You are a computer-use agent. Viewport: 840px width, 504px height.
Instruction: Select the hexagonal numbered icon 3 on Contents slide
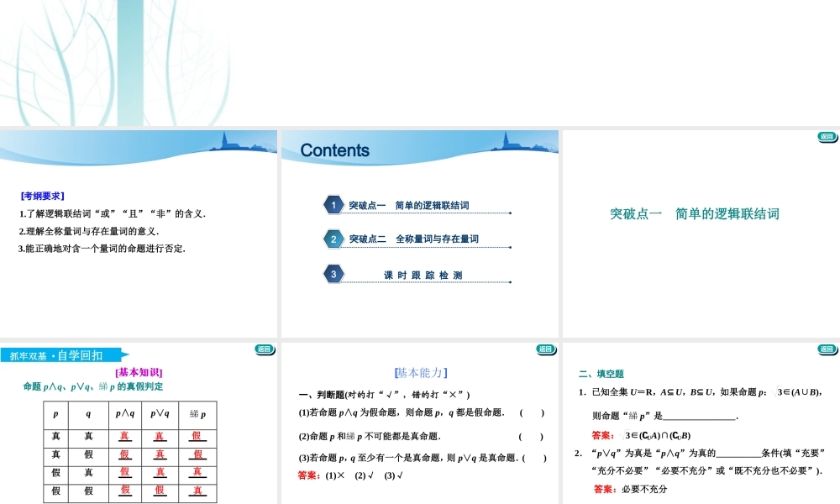tap(334, 274)
